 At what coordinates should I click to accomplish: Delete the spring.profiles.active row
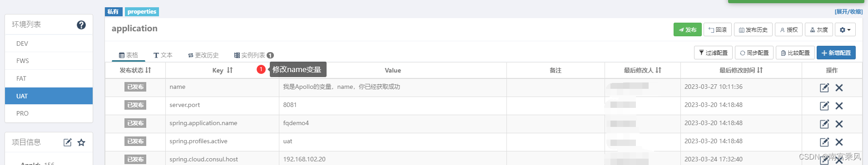839,142
